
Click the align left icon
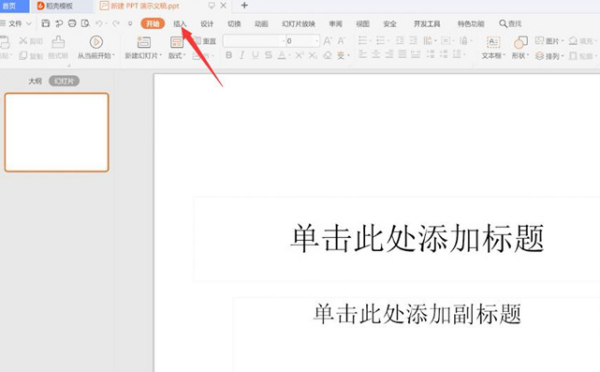pos(362,54)
